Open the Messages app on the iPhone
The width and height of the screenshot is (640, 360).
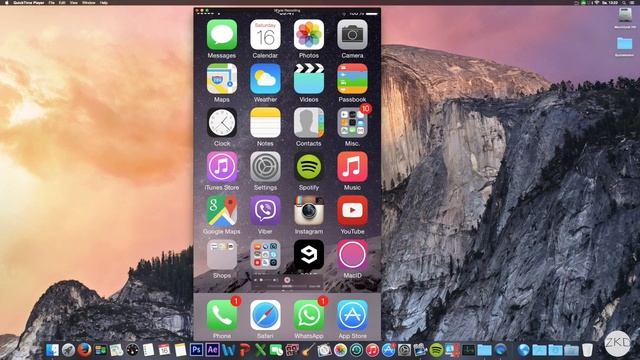[222, 35]
